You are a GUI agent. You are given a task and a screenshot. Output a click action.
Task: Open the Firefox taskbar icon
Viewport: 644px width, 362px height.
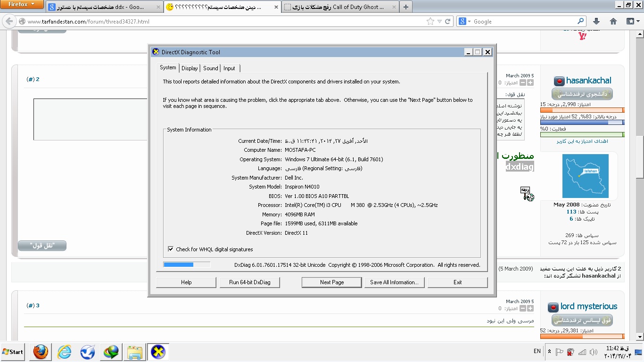(41, 352)
